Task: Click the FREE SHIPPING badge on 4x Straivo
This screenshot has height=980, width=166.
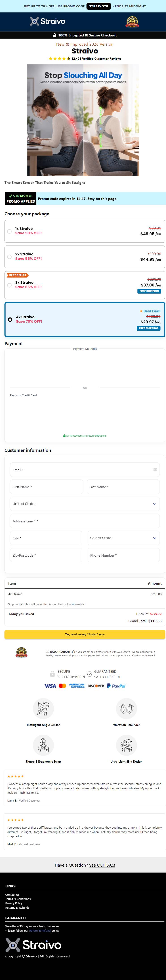Action: 149,328
